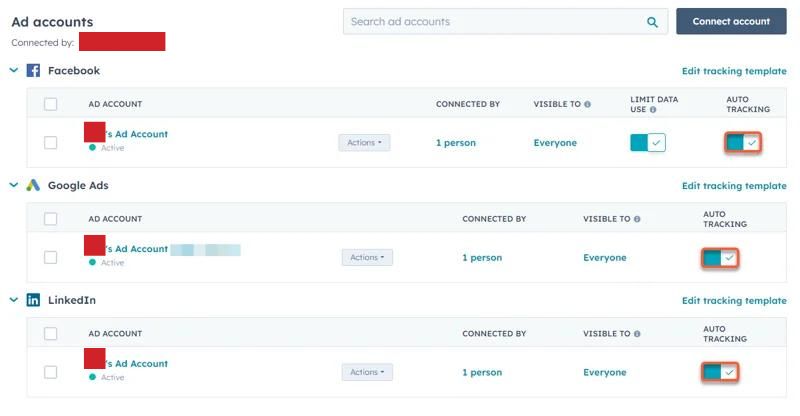Click Everyone link in LinkedIn row
This screenshot has width=800, height=416.
605,373
